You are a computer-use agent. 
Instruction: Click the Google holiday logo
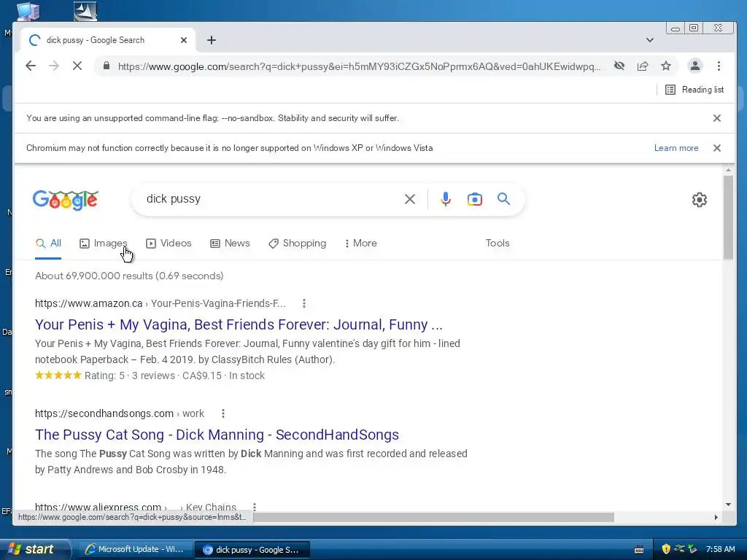point(66,200)
